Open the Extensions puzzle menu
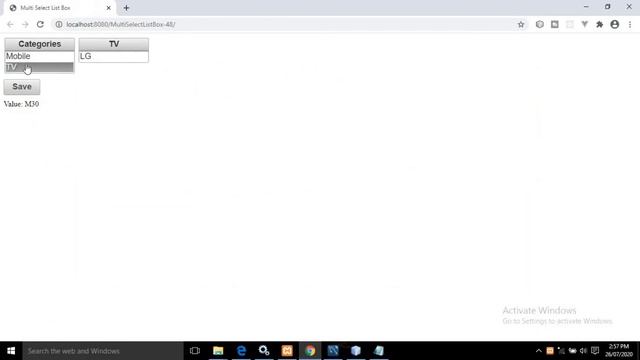640x360 pixels. [x=600, y=24]
